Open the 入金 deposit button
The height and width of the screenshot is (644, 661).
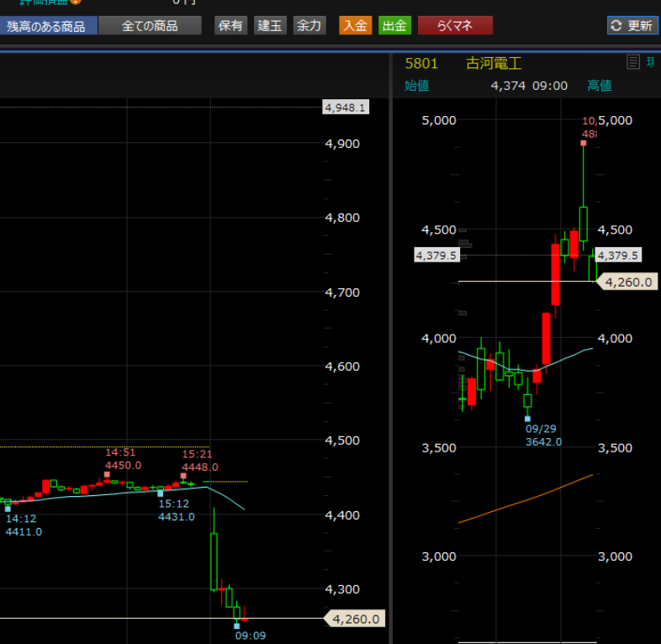pos(356,26)
